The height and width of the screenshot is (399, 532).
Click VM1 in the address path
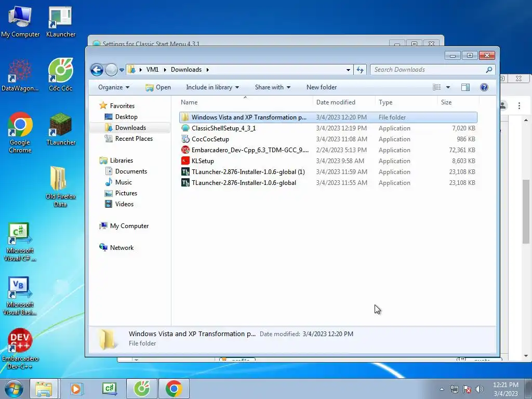(x=152, y=70)
